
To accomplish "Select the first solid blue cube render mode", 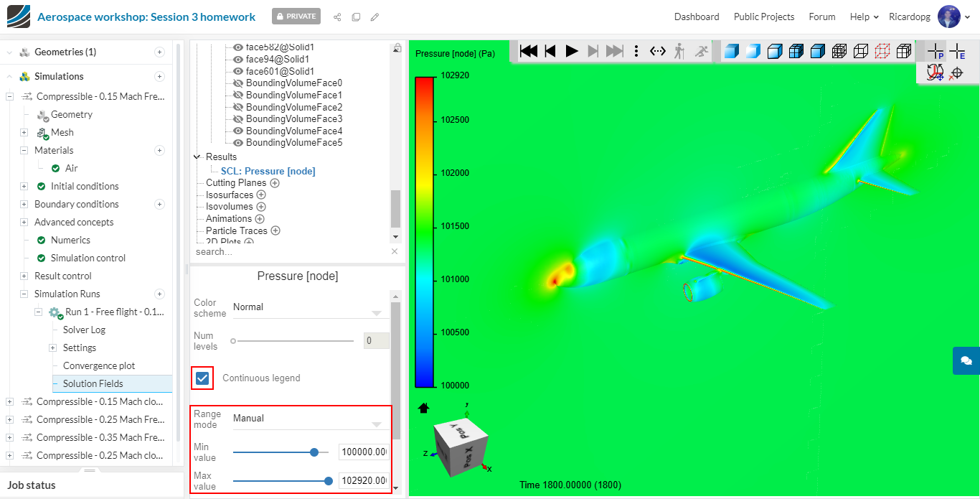I will point(731,51).
